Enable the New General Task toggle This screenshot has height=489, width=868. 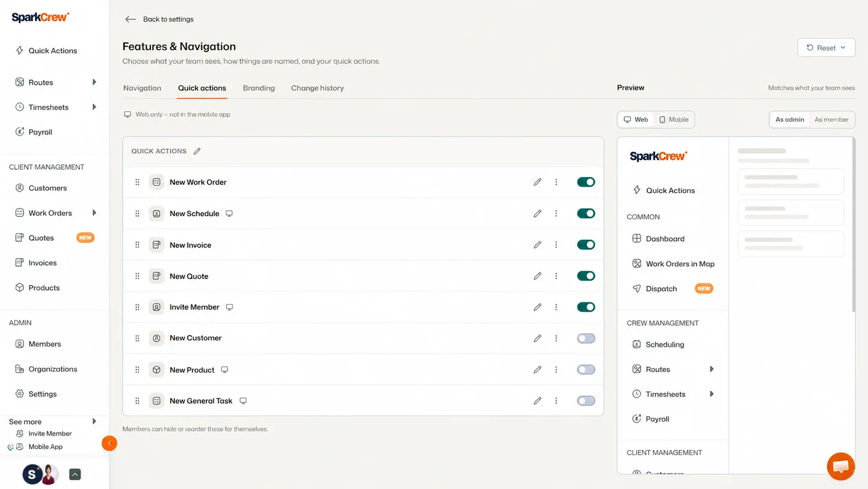tap(586, 401)
